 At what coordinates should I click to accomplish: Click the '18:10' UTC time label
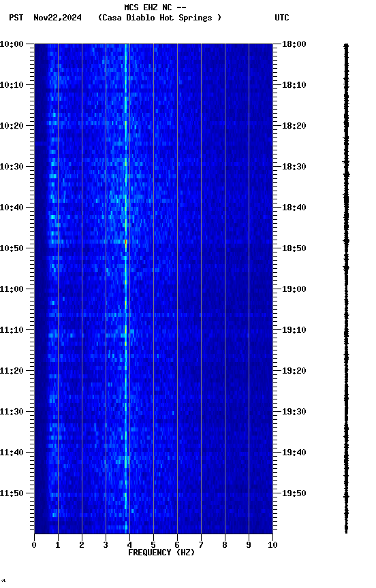294,85
